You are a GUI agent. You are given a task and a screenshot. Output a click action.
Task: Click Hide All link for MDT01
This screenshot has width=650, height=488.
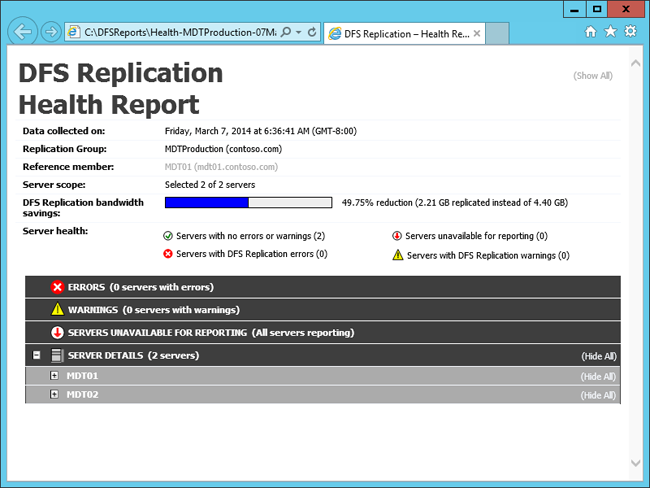[597, 376]
